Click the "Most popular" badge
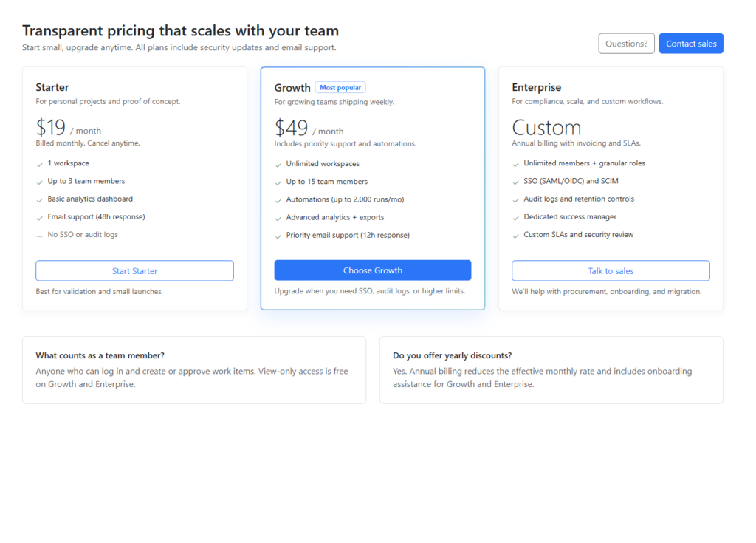 click(340, 87)
